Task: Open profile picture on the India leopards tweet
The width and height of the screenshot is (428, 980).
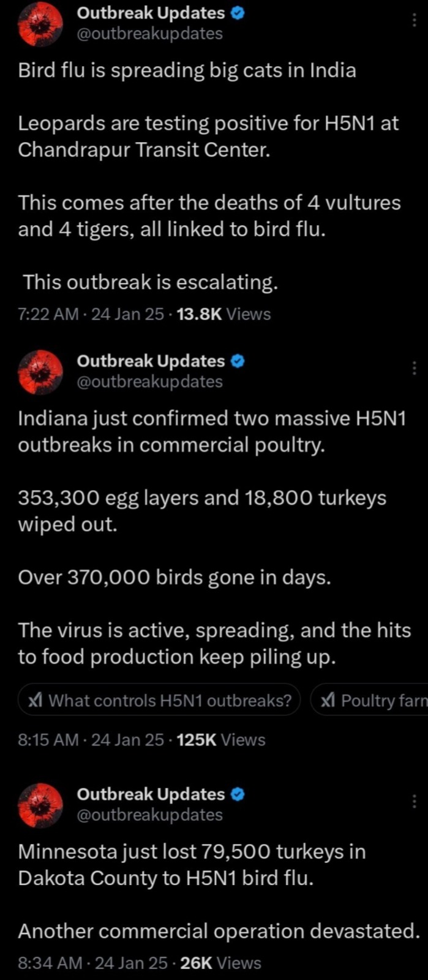Action: [x=40, y=24]
